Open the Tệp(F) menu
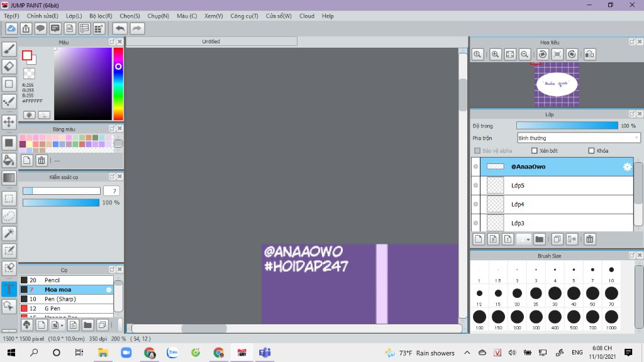Image resolution: width=644 pixels, height=362 pixels. click(x=11, y=16)
